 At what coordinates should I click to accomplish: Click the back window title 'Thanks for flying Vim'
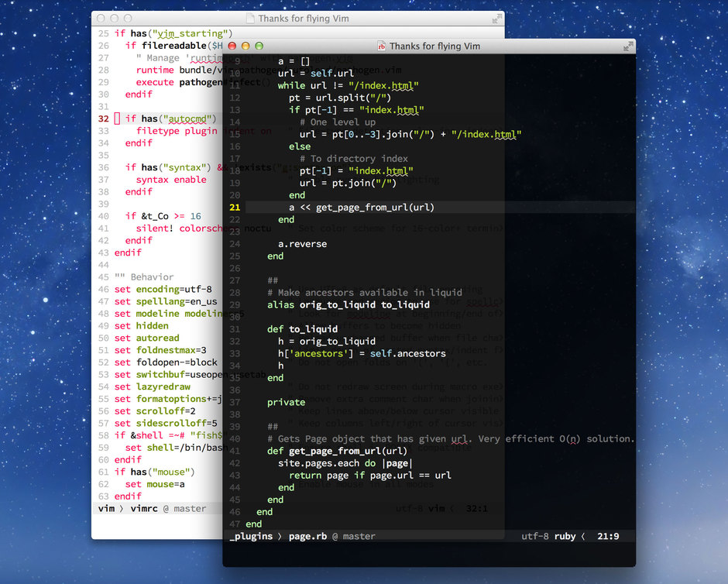(x=304, y=19)
